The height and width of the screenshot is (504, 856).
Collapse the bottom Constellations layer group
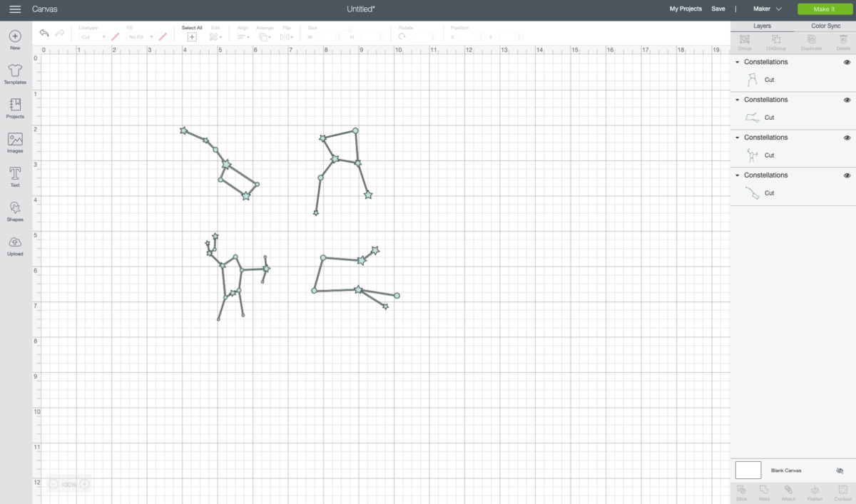tap(738, 175)
